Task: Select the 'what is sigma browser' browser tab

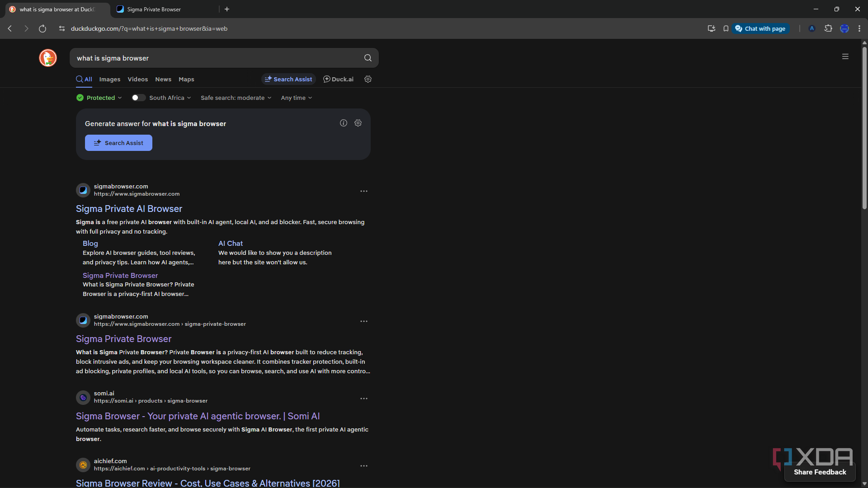Action: point(58,9)
